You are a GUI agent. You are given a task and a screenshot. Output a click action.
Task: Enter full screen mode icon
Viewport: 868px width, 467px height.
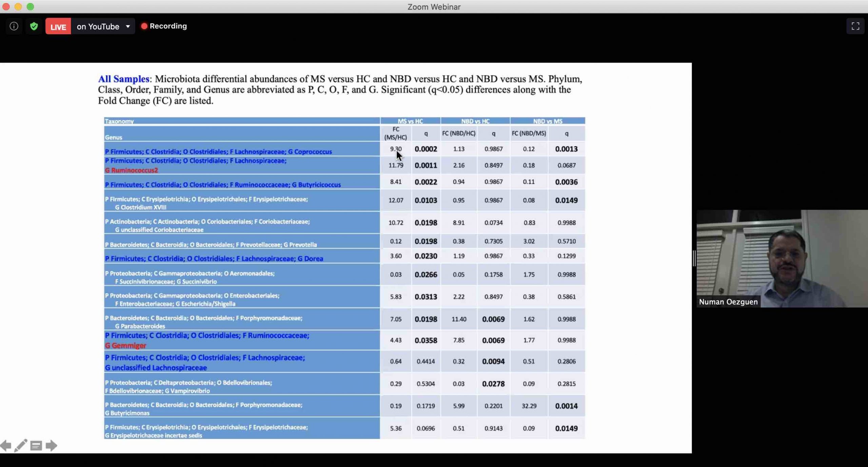pos(855,26)
